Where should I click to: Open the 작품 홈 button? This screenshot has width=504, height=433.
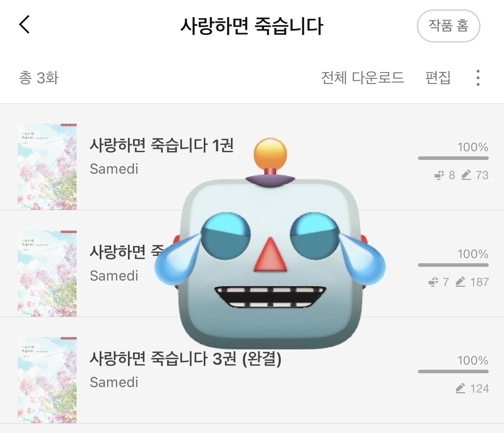[448, 26]
